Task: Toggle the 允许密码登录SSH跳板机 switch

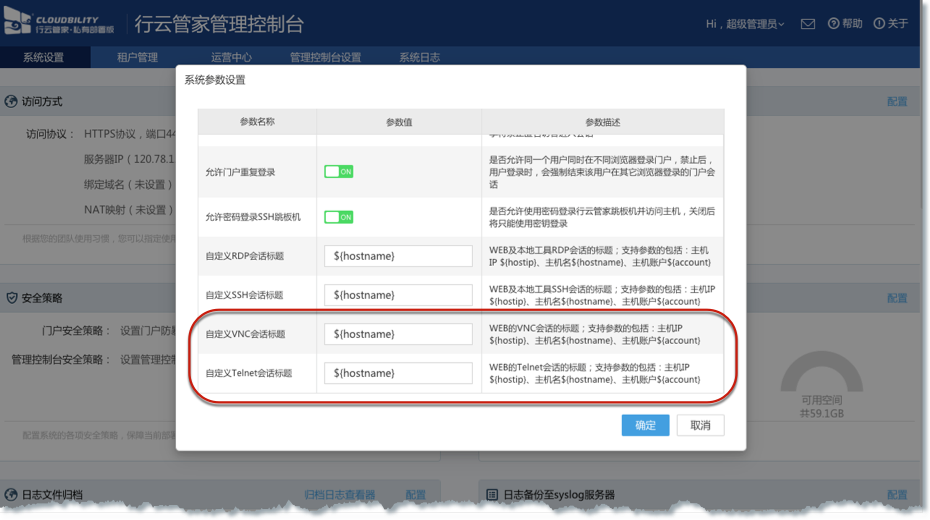Action: tap(339, 217)
